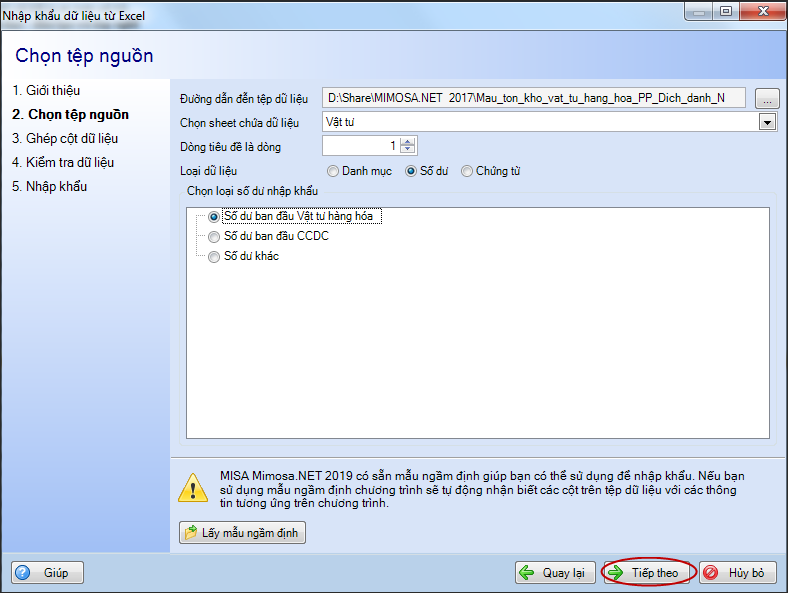788x593 pixels.
Task: Click the green right arrow icon on Tiếp theo
Action: click(616, 572)
